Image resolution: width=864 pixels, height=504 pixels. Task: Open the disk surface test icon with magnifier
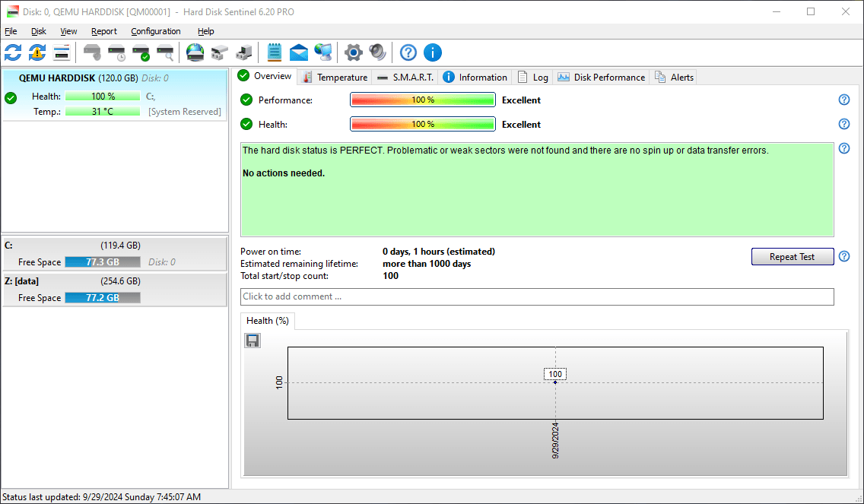(x=165, y=52)
